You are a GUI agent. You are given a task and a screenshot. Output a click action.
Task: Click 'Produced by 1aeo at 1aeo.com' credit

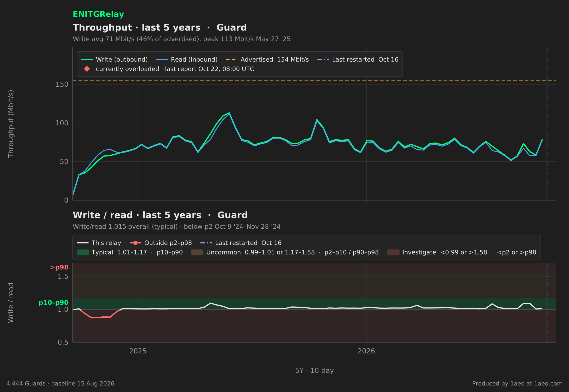517,384
